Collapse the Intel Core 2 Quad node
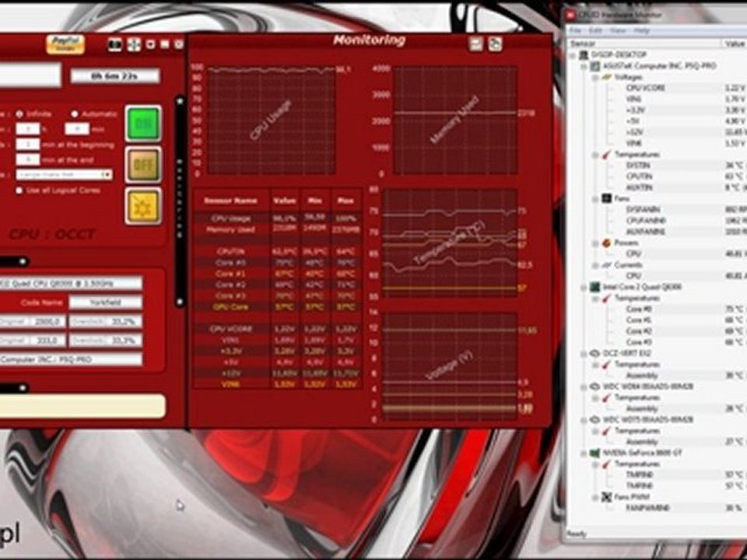Screen dimensions: 747x560 (x=584, y=287)
